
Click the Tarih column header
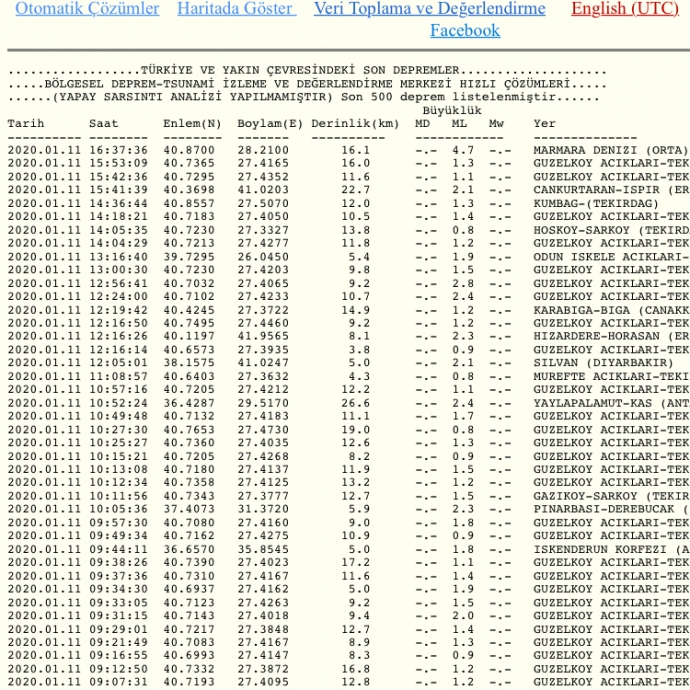[27, 124]
